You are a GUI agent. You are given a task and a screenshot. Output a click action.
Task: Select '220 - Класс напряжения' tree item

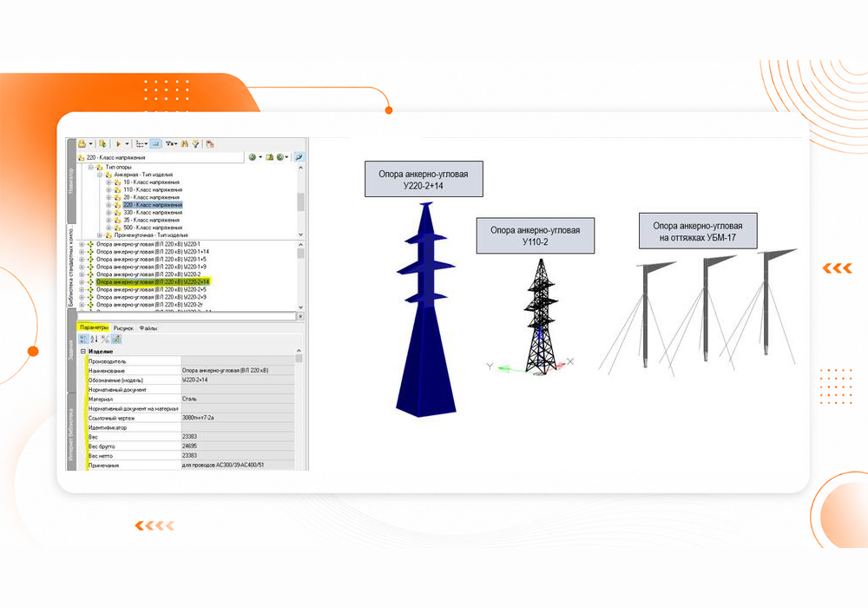coord(153,205)
